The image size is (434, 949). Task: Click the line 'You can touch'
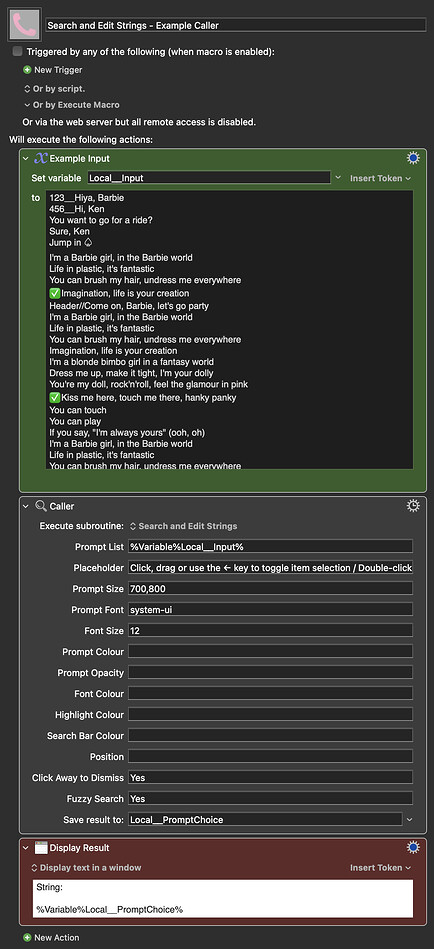pyautogui.click(x=78, y=410)
